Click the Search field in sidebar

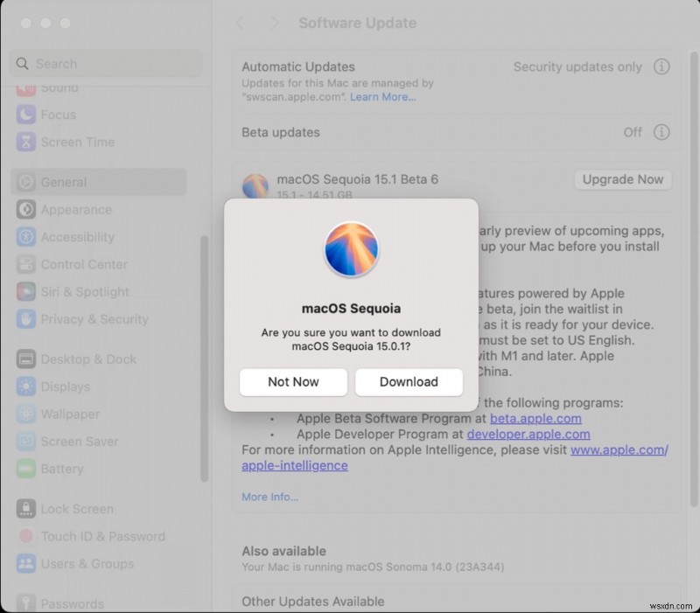click(x=105, y=63)
